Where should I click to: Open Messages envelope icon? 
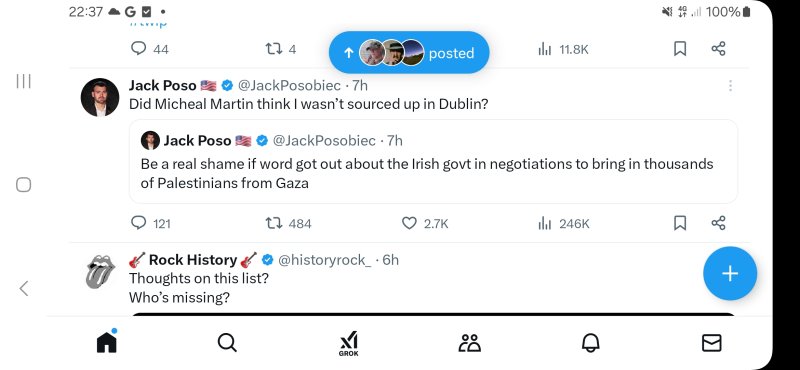pos(711,343)
